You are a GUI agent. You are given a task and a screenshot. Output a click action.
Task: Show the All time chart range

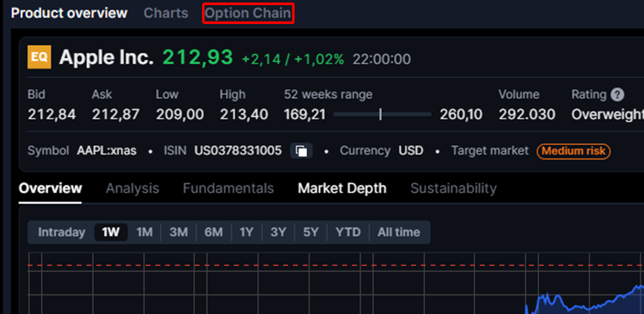[x=398, y=232]
